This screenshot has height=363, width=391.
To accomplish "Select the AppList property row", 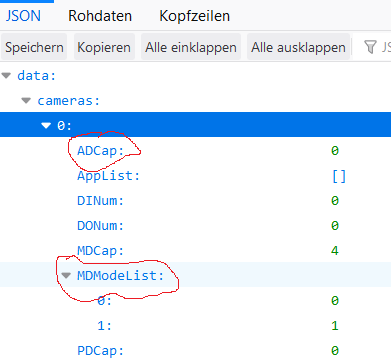I will pyautogui.click(x=195, y=176).
